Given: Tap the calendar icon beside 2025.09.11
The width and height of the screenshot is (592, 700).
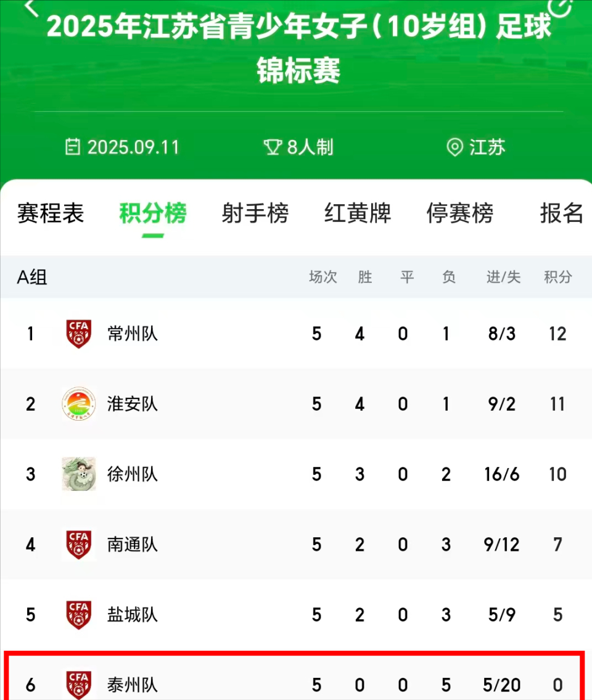Looking at the screenshot, I should (x=73, y=147).
